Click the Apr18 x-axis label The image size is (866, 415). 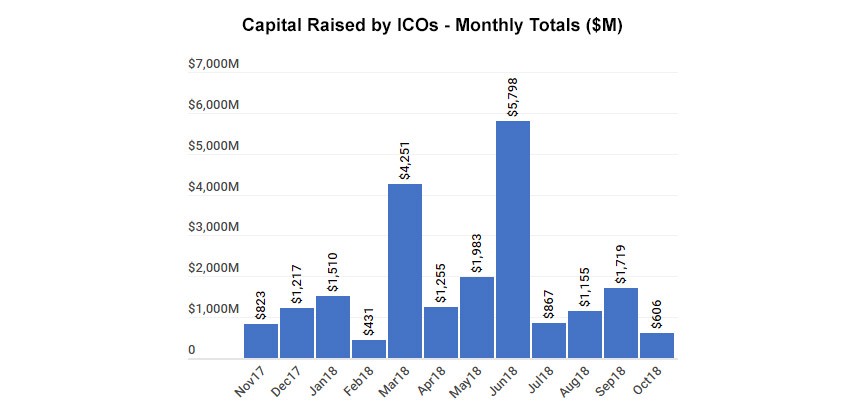[x=433, y=381]
